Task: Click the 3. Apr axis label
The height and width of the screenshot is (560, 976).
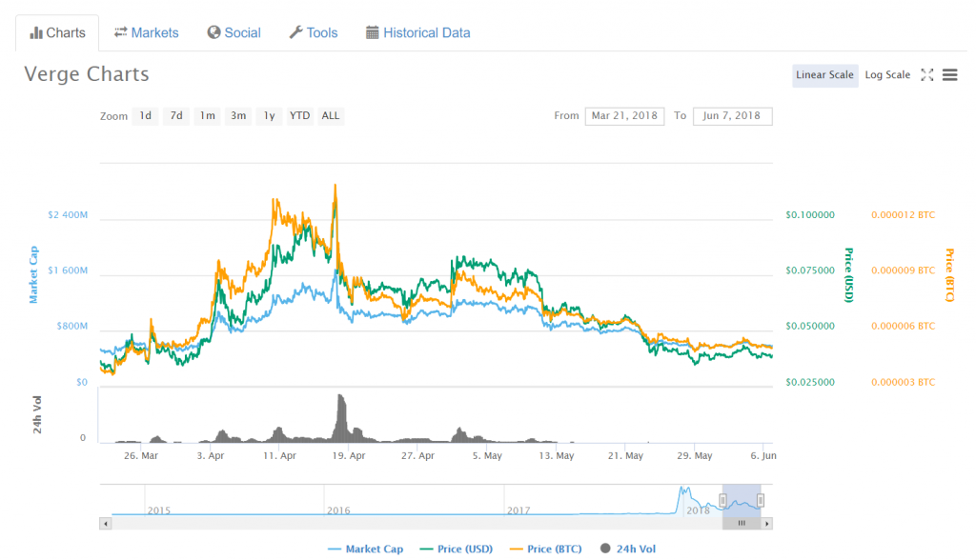Action: pos(211,455)
